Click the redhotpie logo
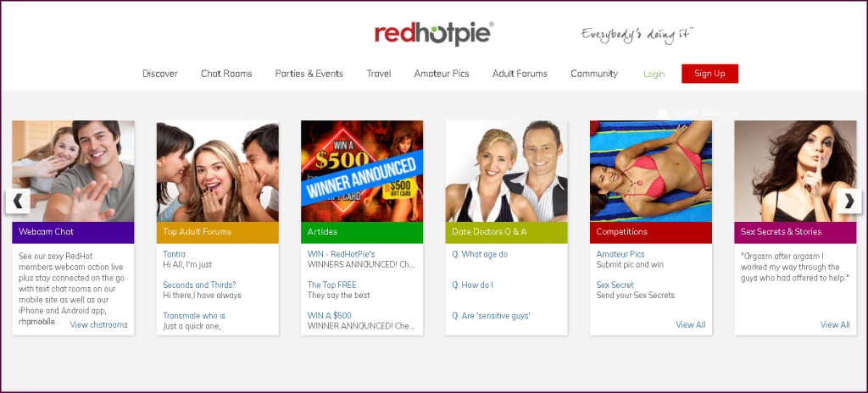 click(x=434, y=34)
